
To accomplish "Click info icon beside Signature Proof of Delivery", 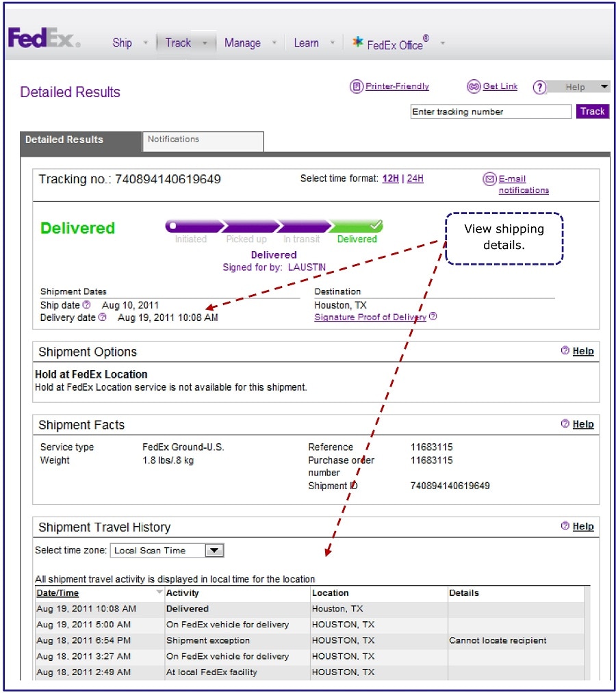I will (x=433, y=317).
